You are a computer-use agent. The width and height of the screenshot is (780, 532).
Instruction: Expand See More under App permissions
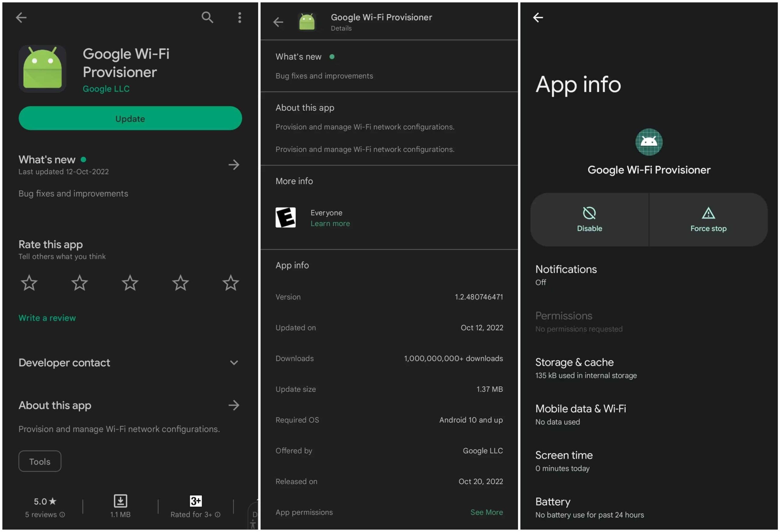tap(486, 512)
